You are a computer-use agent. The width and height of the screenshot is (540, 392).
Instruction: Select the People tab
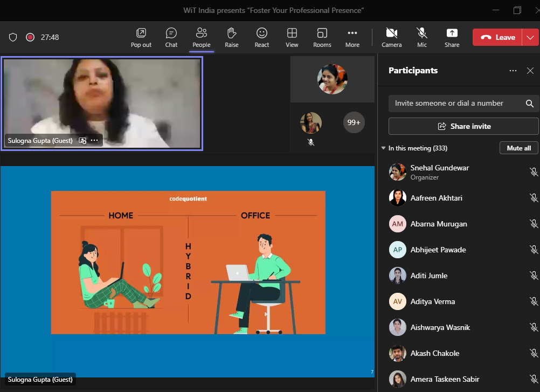pos(202,37)
